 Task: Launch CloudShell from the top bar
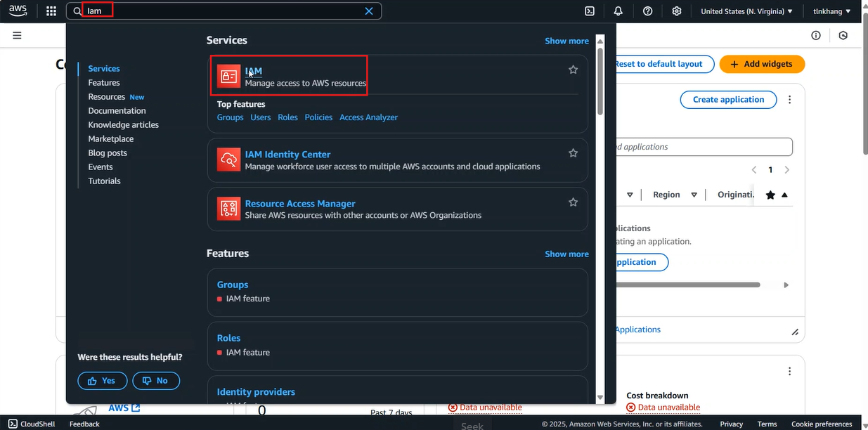[590, 11]
